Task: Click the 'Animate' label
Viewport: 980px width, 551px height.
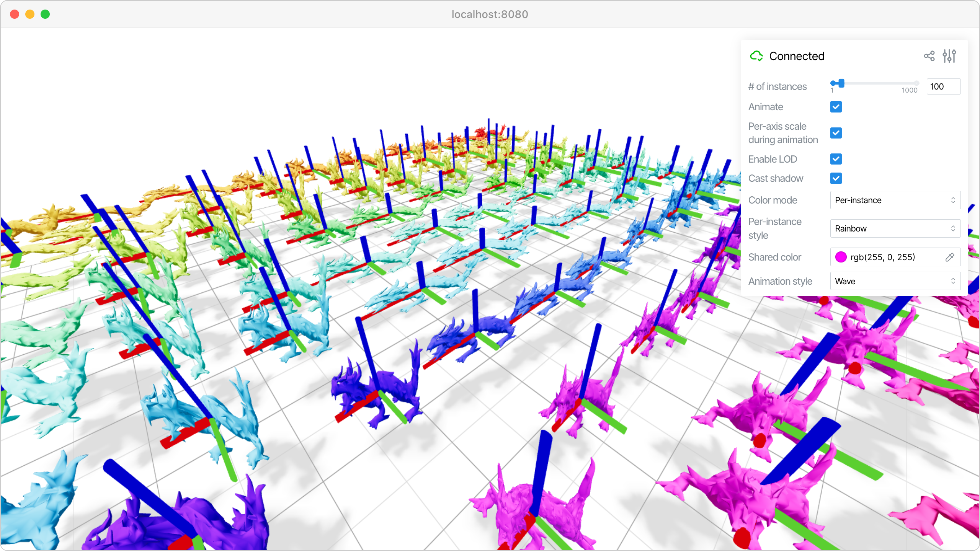Action: [766, 107]
